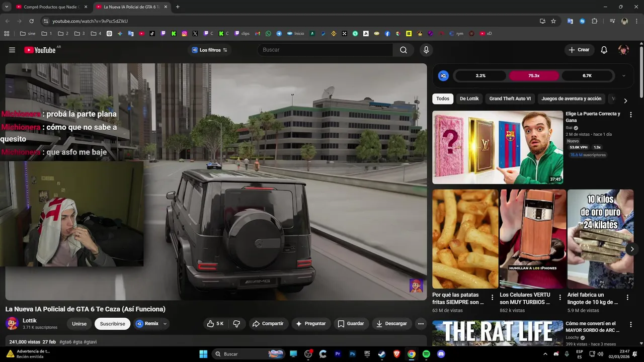The height and width of the screenshot is (362, 644).
Task: Open the Chrome tab search dropdown
Action: click(7, 7)
